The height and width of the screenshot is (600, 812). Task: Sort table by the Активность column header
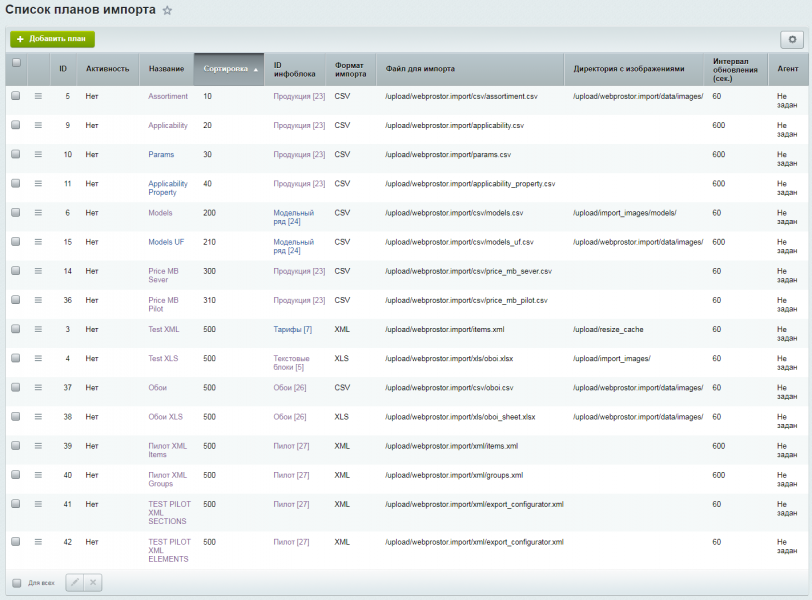click(107, 69)
